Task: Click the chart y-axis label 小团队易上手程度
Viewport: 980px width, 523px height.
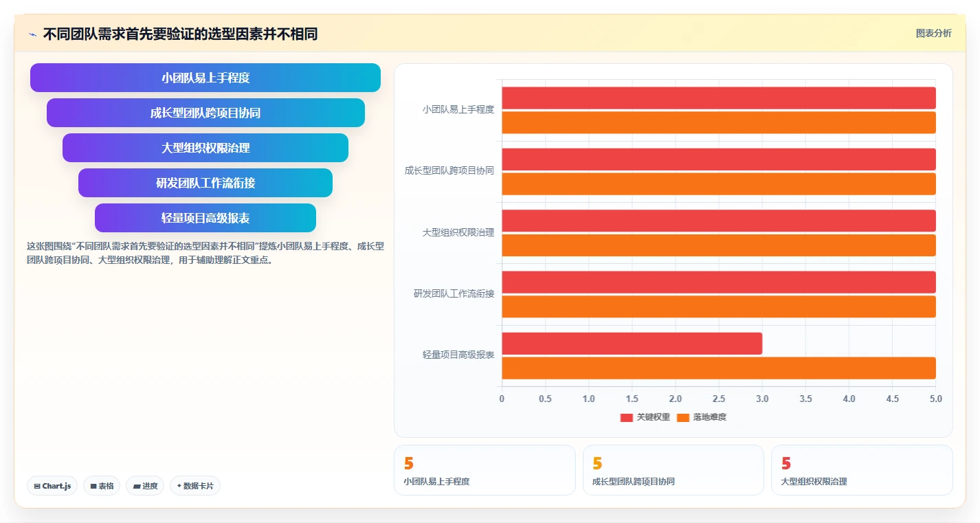Action: point(458,109)
